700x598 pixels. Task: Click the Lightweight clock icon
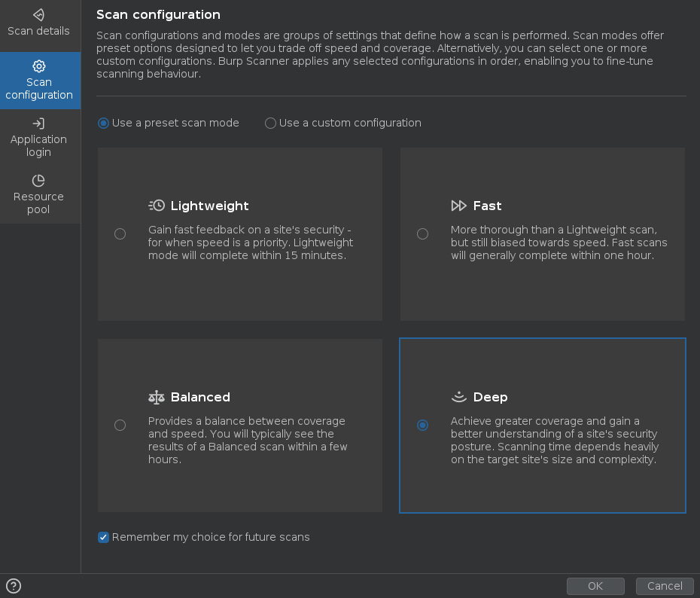click(x=157, y=206)
